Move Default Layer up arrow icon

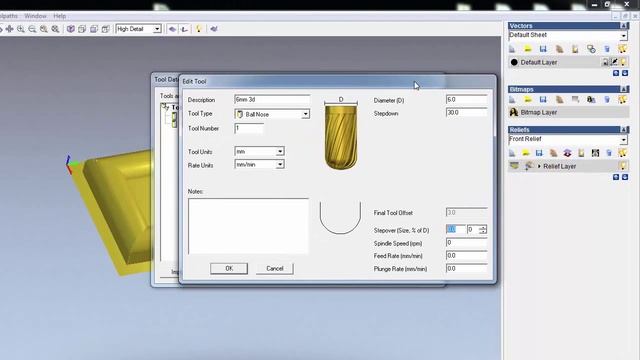tap(616, 73)
